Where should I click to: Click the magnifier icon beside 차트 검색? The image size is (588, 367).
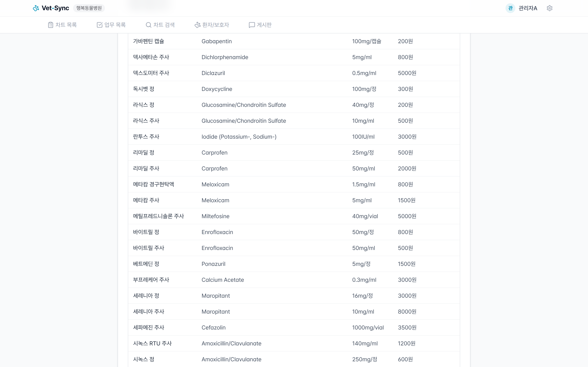[148, 25]
